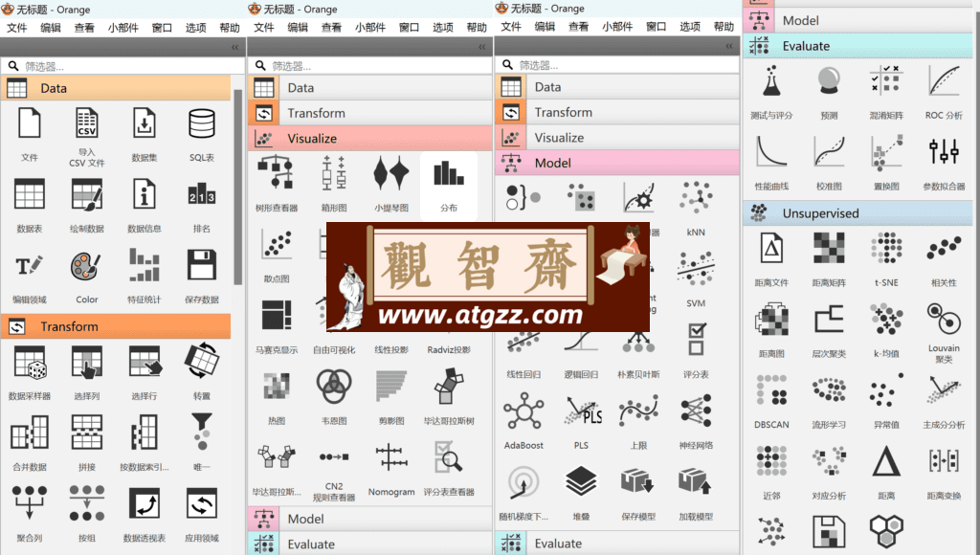Select the SVM model widget
Image resolution: width=980 pixels, height=555 pixels.
[x=696, y=269]
